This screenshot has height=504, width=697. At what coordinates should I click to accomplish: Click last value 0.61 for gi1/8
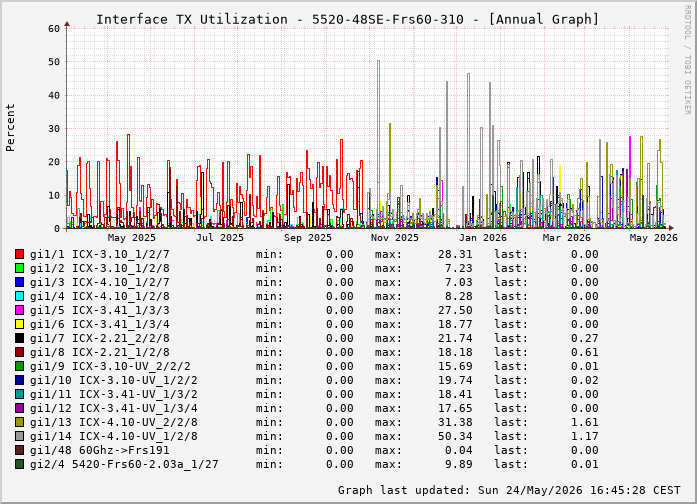[585, 352]
